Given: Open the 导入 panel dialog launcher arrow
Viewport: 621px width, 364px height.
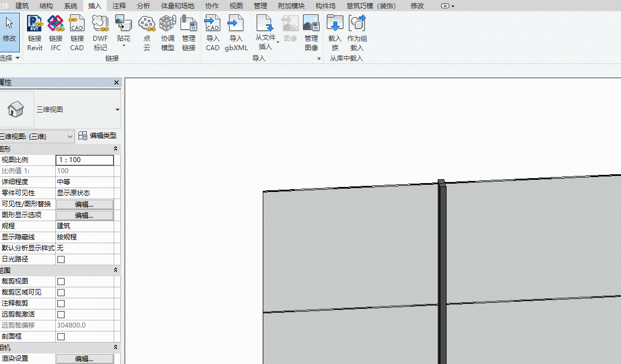Looking at the screenshot, I should click(319, 58).
